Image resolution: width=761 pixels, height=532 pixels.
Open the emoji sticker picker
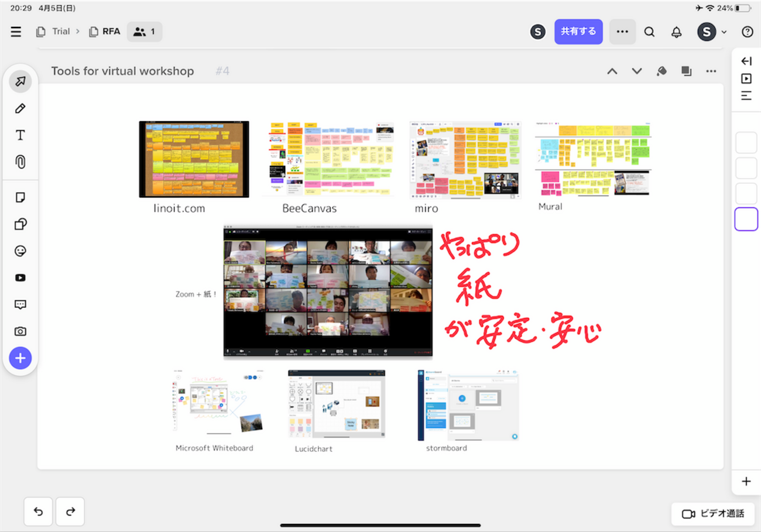coord(20,251)
